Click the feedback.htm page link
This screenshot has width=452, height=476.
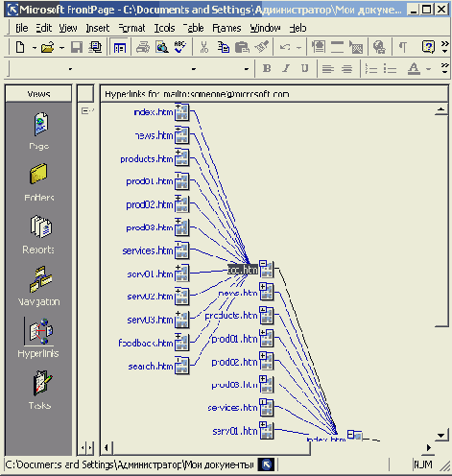(146, 343)
